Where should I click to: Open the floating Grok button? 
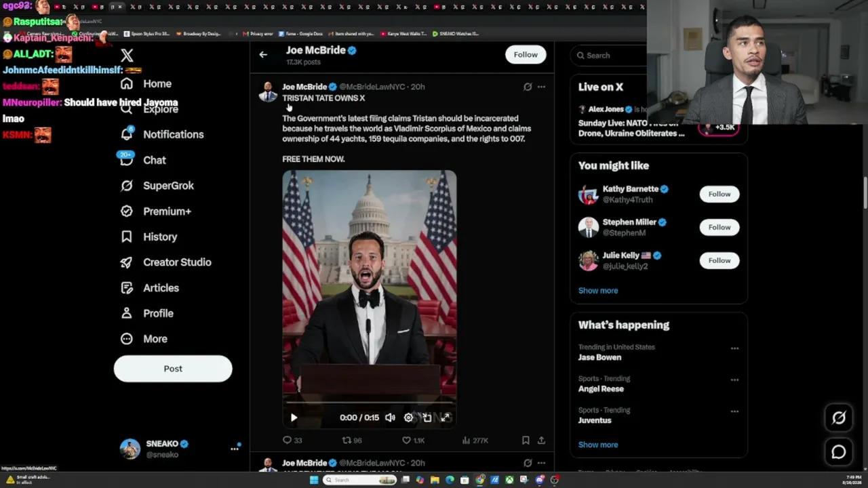(x=839, y=418)
